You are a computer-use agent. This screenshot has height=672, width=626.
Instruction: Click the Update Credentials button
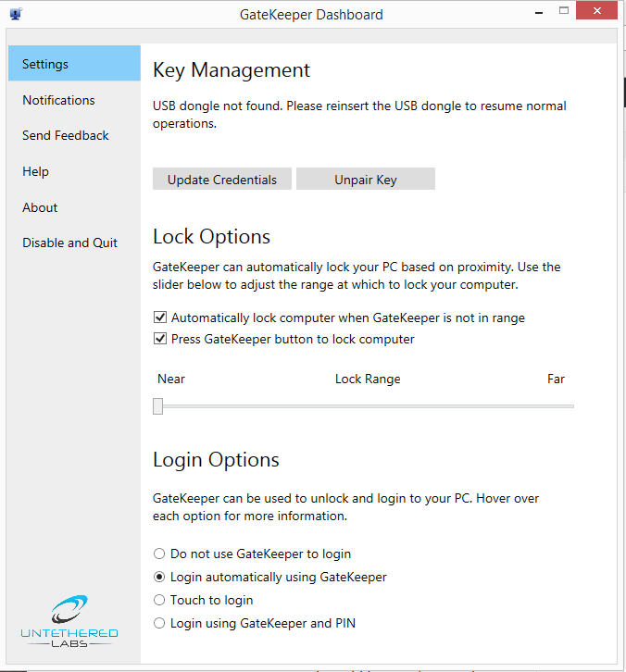pos(222,179)
